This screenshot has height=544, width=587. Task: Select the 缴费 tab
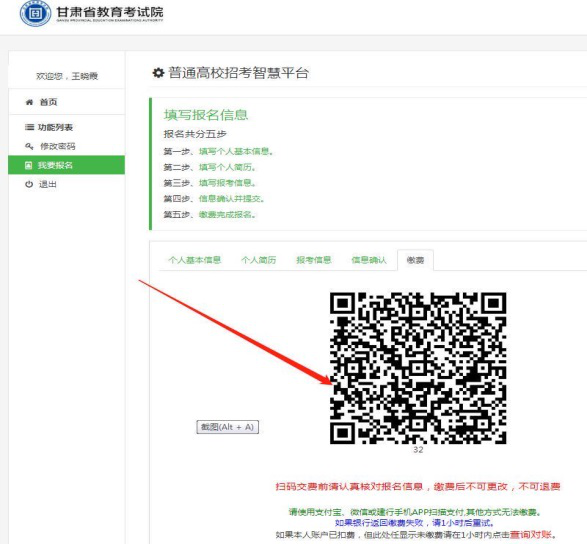[415, 260]
